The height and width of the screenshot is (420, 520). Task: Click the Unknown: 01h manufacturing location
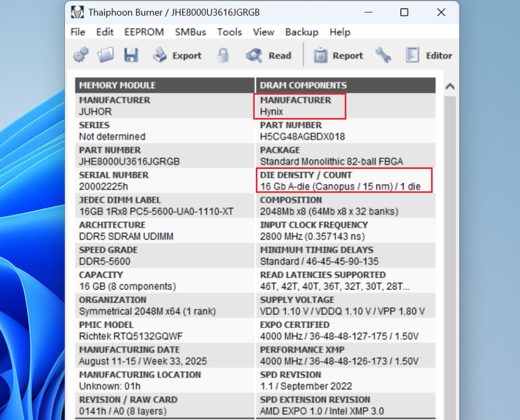[109, 386]
